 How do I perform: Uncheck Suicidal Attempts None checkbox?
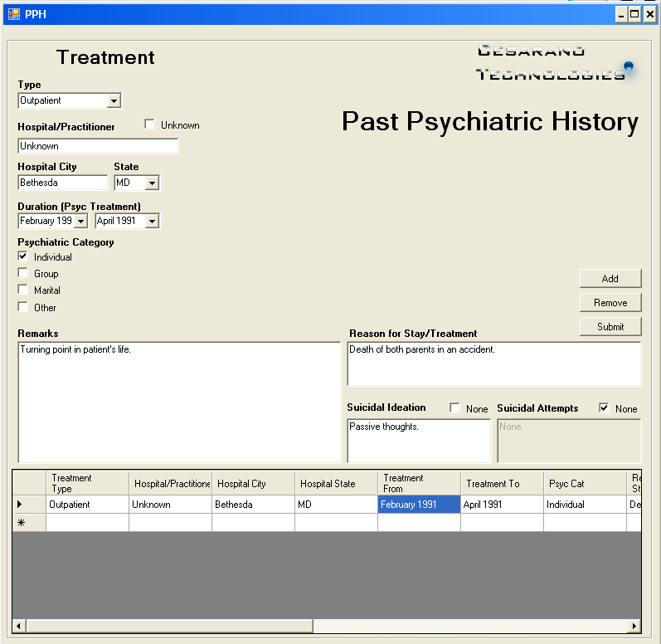[x=604, y=408]
